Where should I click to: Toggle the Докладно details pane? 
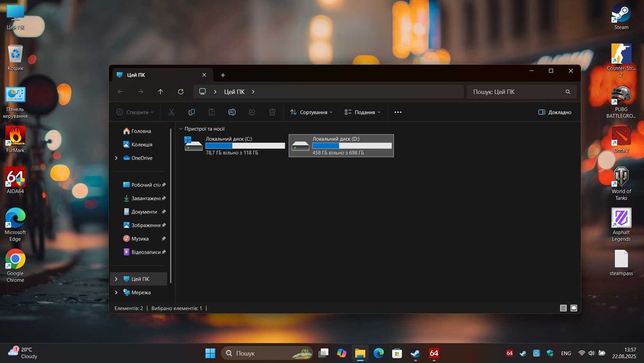555,112
